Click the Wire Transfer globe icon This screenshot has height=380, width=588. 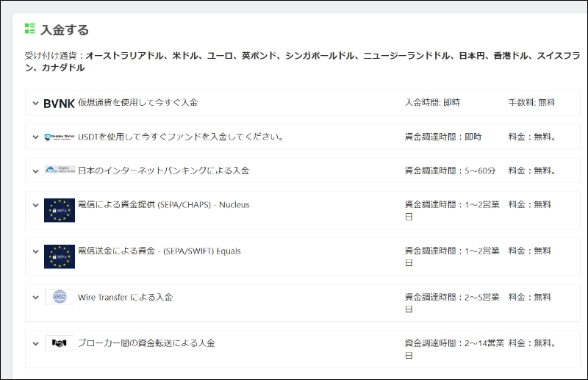59,297
